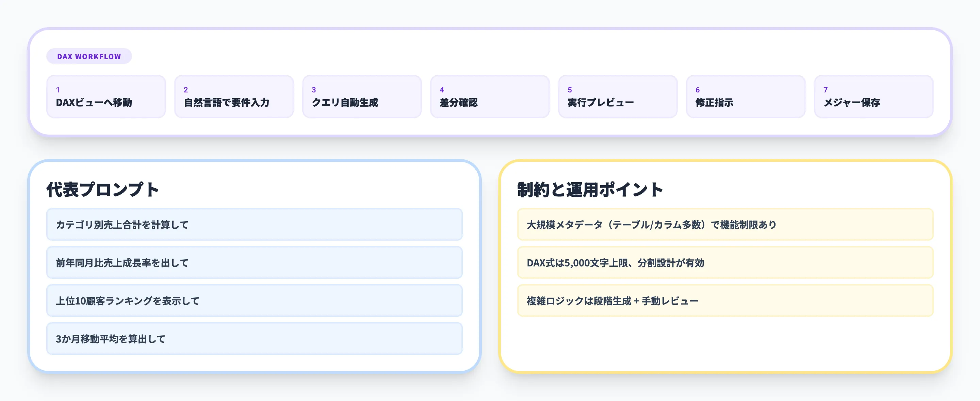Select the DAX WORKFLOW badge
This screenshot has height=401, width=980.
88,56
